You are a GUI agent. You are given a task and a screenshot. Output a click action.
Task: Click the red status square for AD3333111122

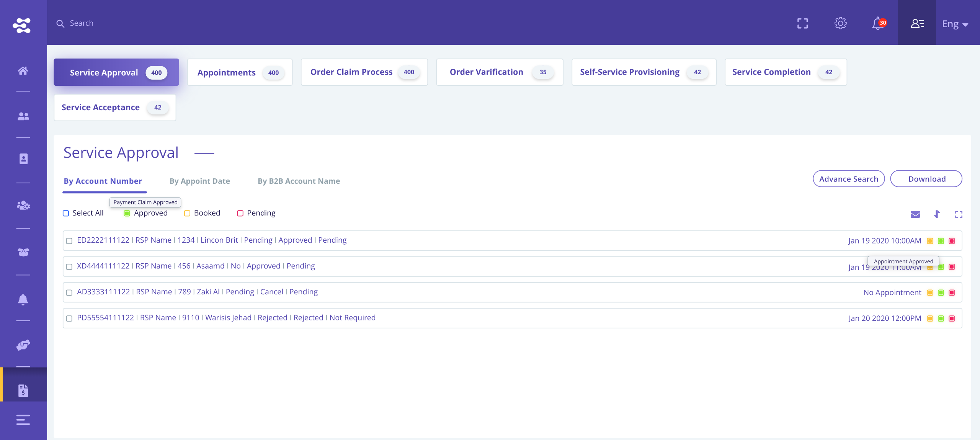952,293
